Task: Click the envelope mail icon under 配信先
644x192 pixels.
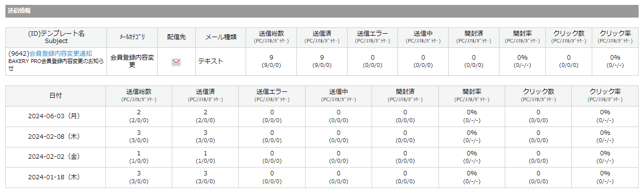Action: tap(176, 62)
